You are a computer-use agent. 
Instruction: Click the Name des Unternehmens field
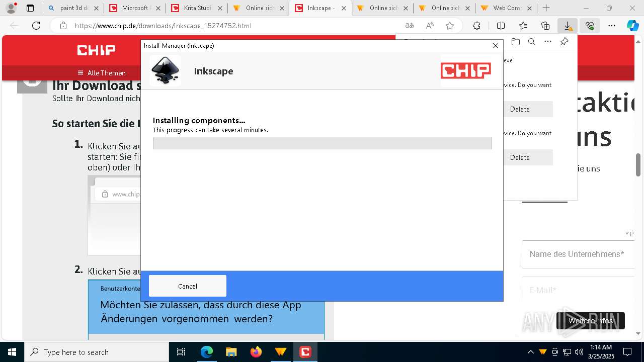[579, 254]
